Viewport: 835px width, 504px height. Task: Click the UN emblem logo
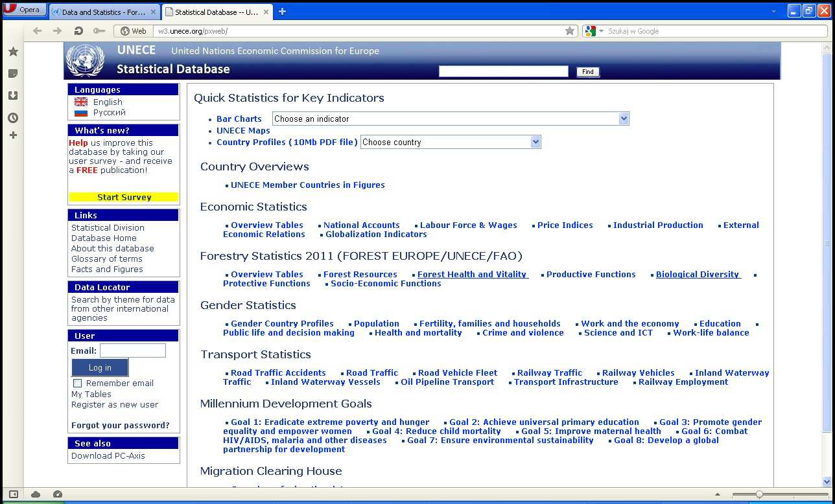click(x=85, y=60)
